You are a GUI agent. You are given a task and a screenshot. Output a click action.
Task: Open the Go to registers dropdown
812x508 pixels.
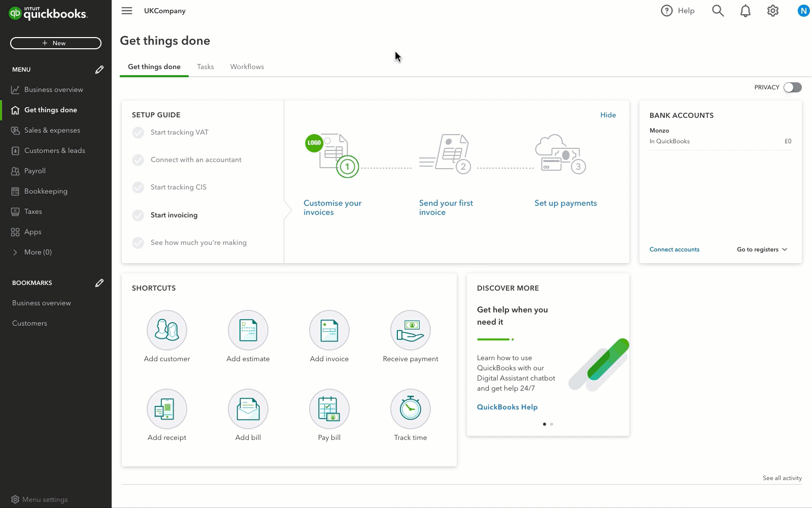(762, 249)
